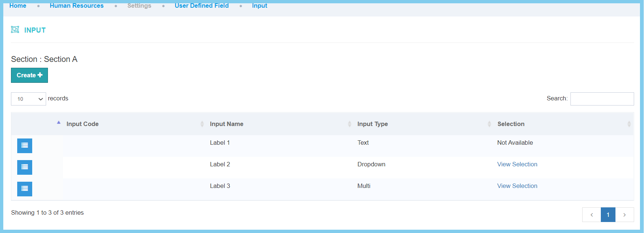Viewport: 644px width, 233px height.
Task: Click the Input breadcrumb link
Action: point(259,6)
